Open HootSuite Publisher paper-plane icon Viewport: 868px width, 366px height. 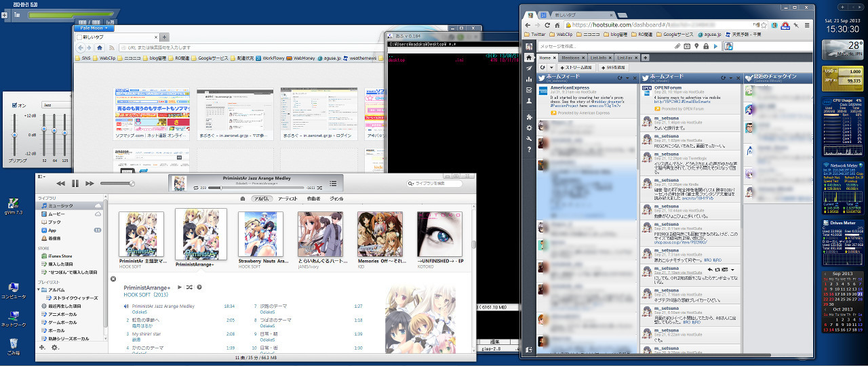point(528,68)
